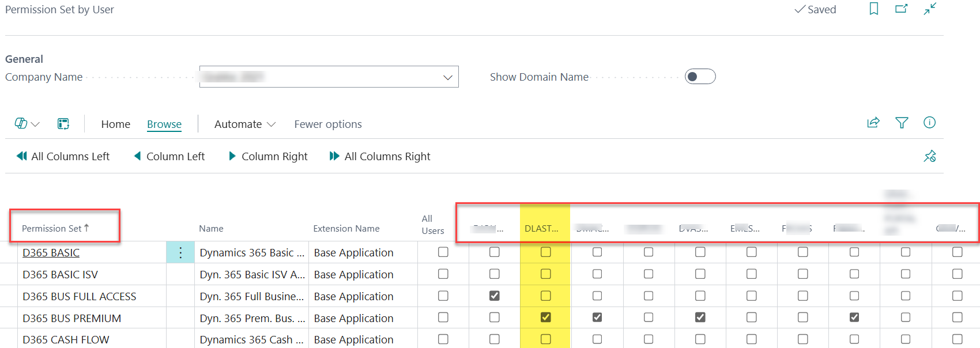
Task: Check All Users for D365 BASIC
Action: 443,252
